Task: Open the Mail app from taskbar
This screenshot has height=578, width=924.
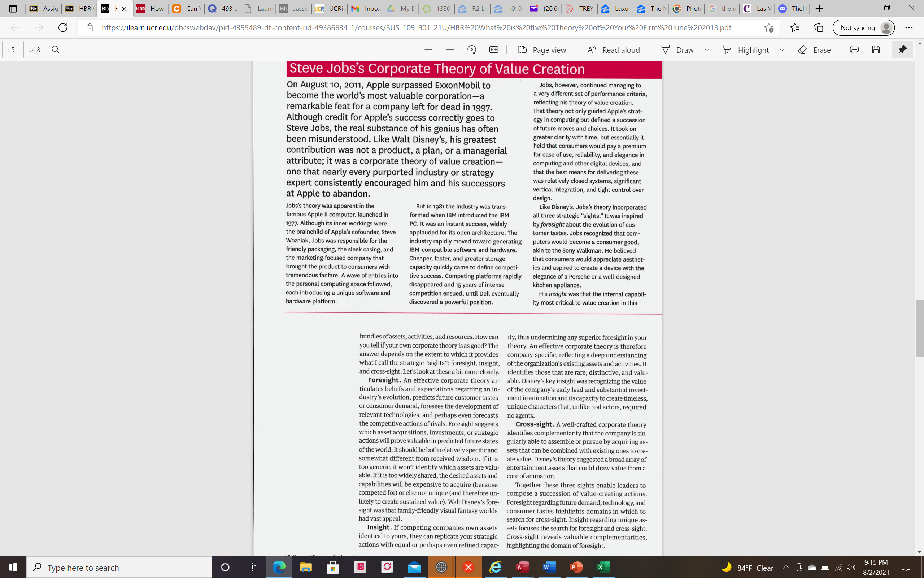Action: click(414, 567)
